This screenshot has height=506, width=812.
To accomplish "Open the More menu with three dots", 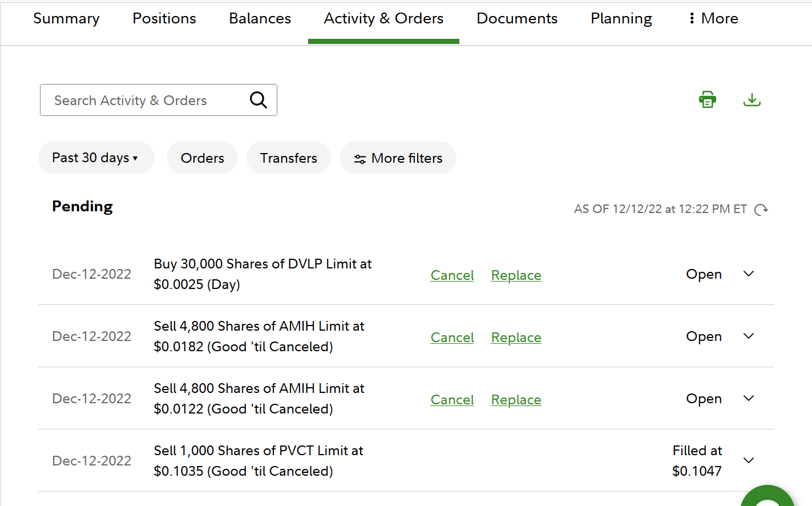I will (713, 18).
